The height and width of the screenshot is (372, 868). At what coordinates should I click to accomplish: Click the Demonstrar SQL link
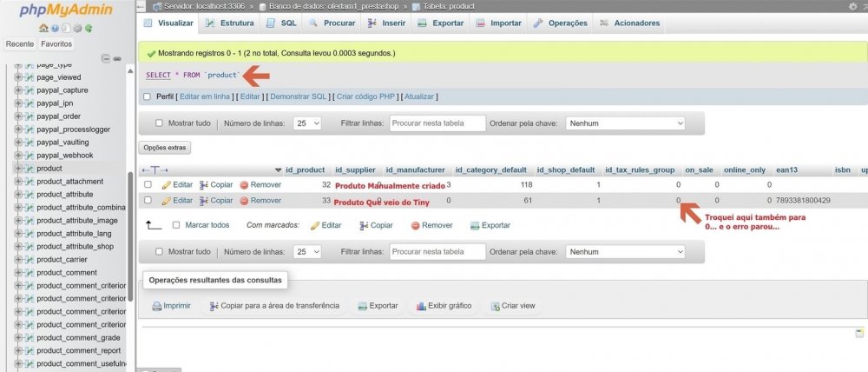pos(299,96)
